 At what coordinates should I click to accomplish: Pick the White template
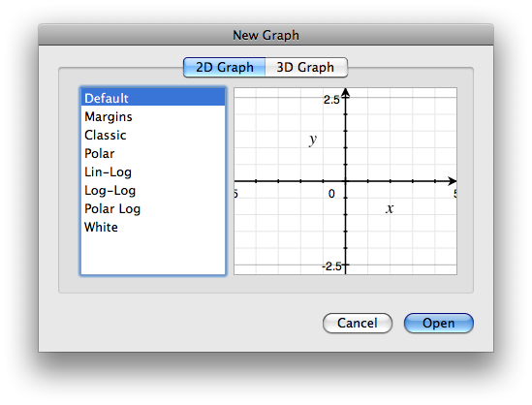point(153,227)
